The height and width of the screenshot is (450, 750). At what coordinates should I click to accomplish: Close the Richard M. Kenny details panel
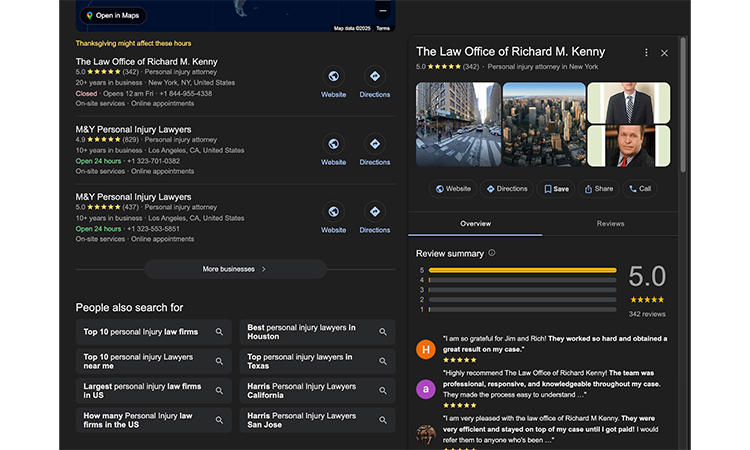tap(664, 52)
